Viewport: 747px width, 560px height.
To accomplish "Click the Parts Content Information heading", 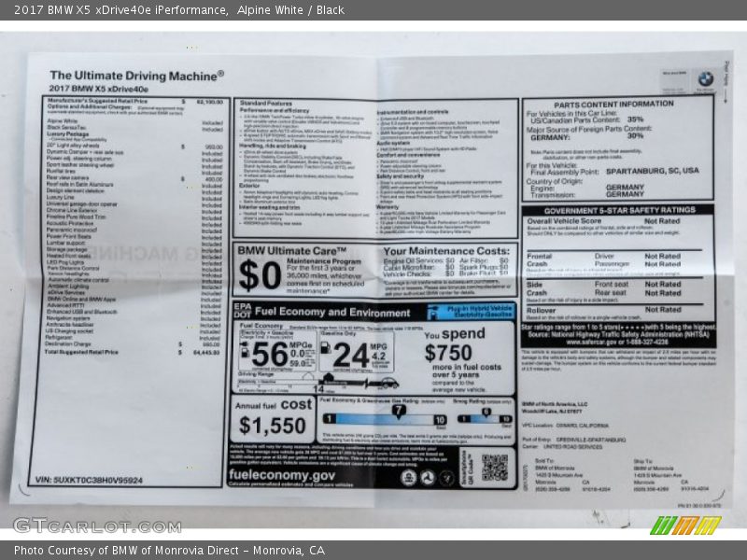I will point(613,105).
